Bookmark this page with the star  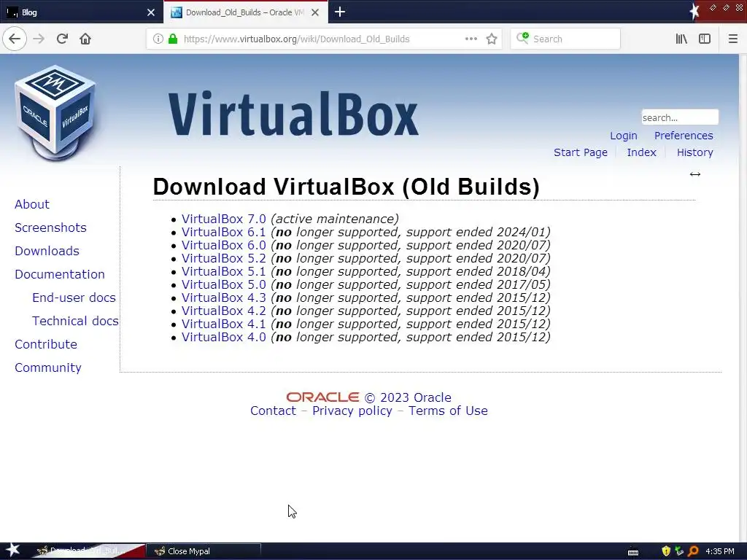(492, 39)
